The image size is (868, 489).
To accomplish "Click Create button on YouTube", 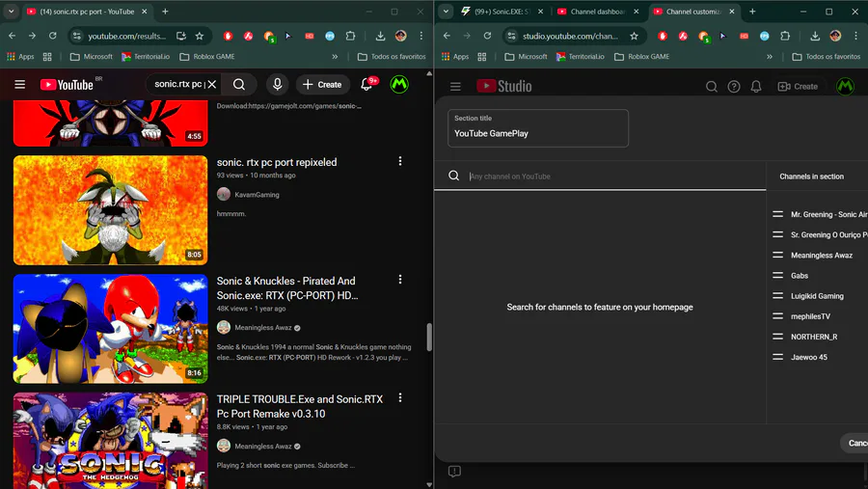I will click(323, 84).
